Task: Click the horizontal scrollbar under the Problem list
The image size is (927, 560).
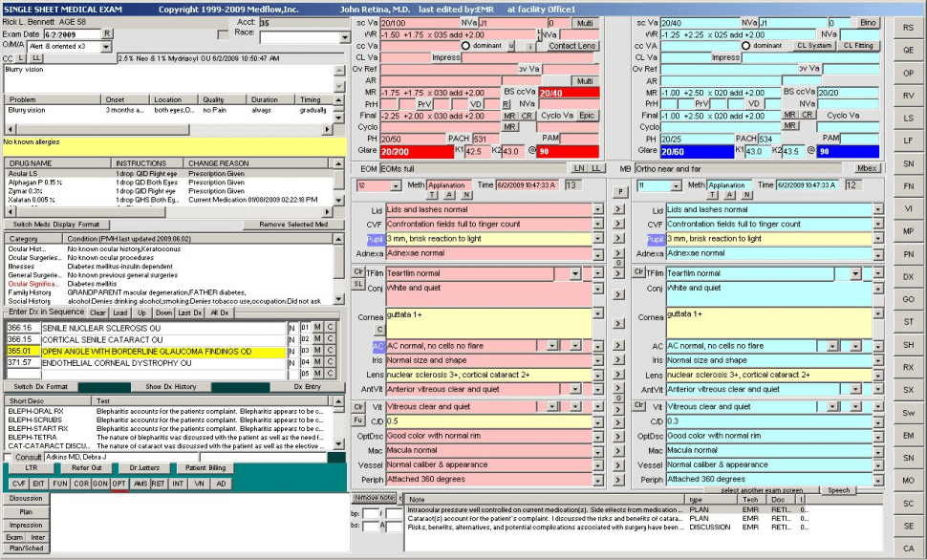Action: [170, 129]
